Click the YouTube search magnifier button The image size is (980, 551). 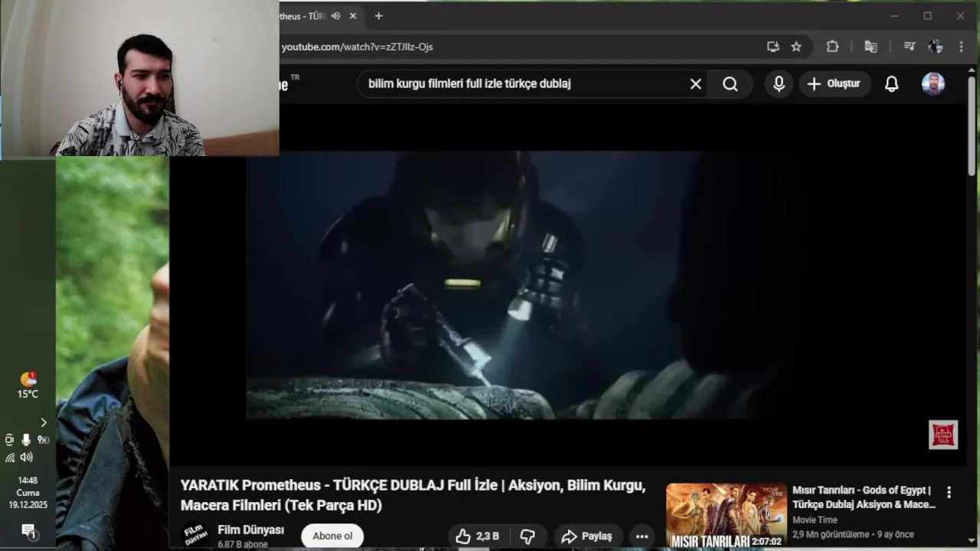(x=730, y=84)
